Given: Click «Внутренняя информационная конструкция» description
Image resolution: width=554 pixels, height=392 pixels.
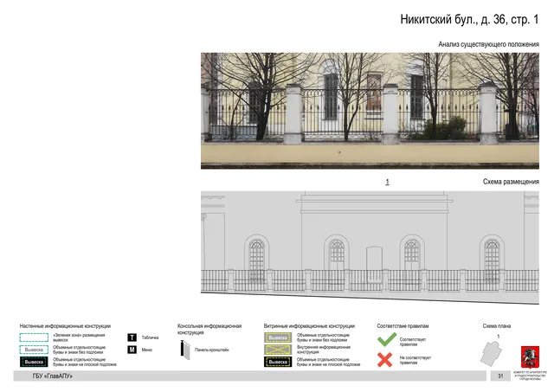Looking at the screenshot, I should 324,350.
